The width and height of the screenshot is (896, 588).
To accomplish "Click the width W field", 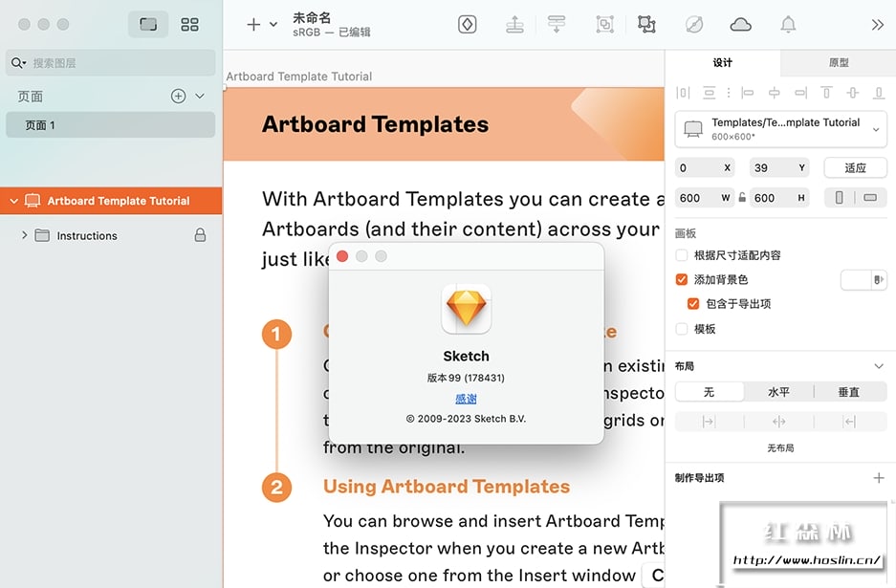I will tap(705, 198).
